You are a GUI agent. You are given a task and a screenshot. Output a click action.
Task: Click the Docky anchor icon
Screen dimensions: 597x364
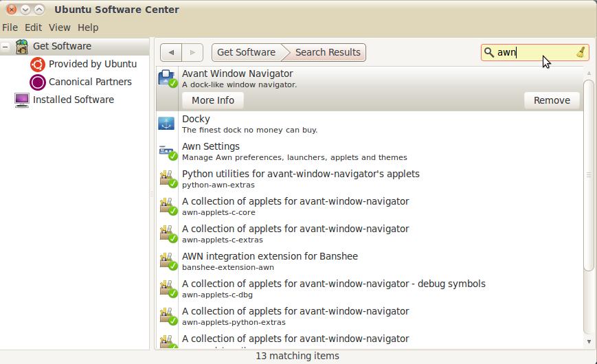coord(166,124)
